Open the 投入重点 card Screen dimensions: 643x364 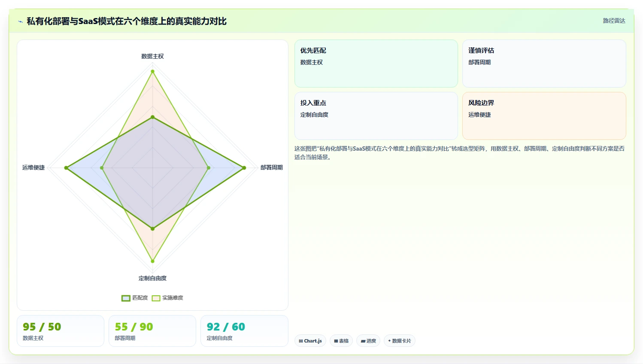376,116
